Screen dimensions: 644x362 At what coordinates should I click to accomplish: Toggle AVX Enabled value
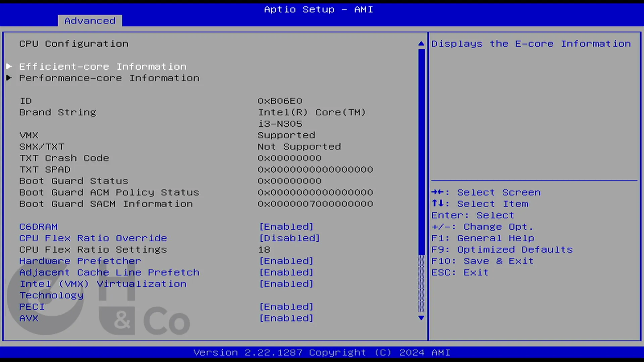coord(286,318)
